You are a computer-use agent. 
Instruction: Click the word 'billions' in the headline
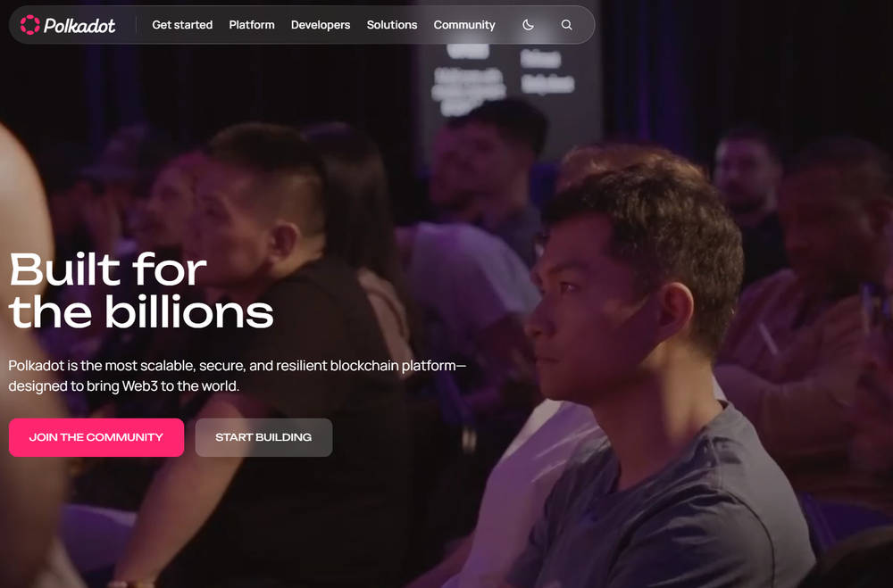pos(189,311)
